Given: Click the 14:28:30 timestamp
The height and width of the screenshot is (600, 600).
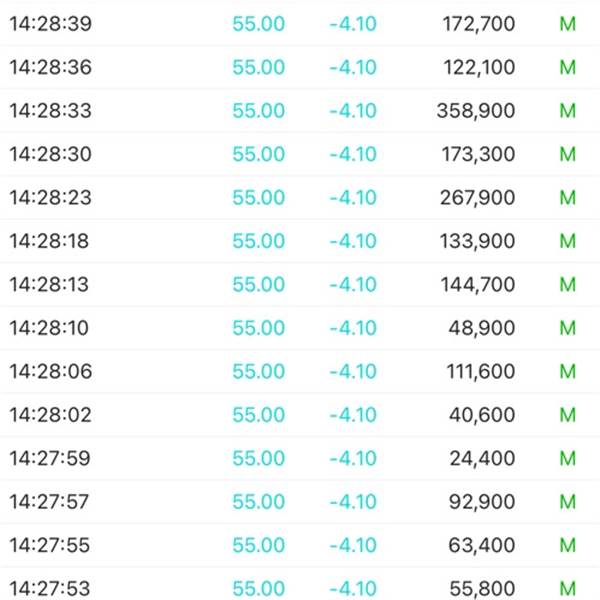Looking at the screenshot, I should [51, 154].
